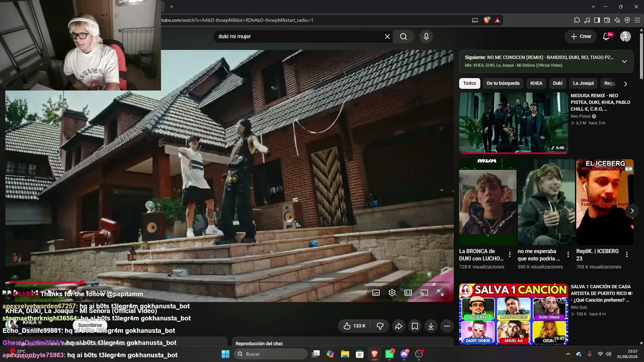Screen dimensions: 644x362
Task: Open the 'SALVA 1 CANCIÓN DE CADA ARTISTA' title
Action: [x=601, y=293]
